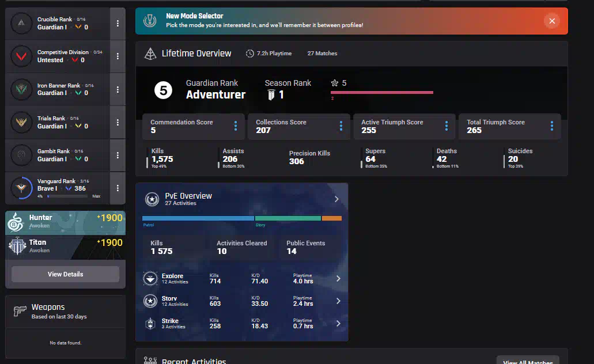Click the Hunter class emblem icon
This screenshot has width=594, height=364.
point(16,222)
